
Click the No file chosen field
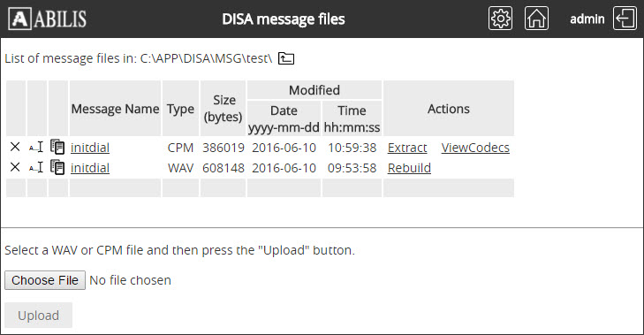pos(130,280)
